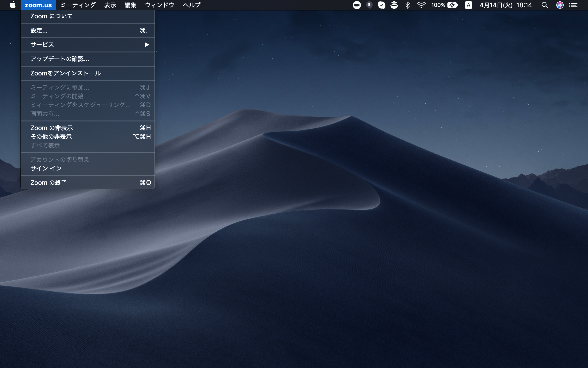Open the Wi-Fi status menu

(x=421, y=5)
